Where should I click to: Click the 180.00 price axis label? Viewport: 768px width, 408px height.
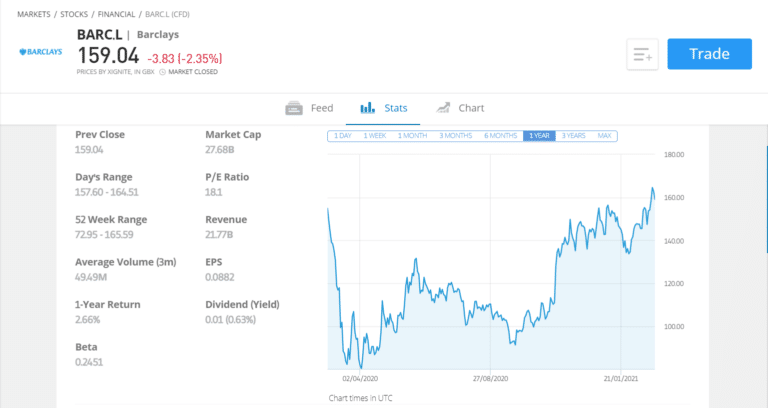[x=674, y=155]
